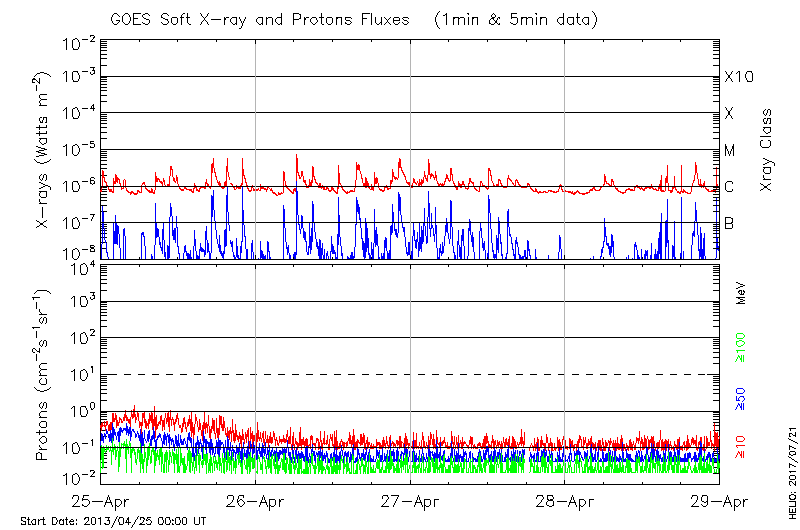This screenshot has height=530, width=800.
Task: Click the 'X-rays (Watts m-2)' y-axis title
Action: [x=44, y=150]
